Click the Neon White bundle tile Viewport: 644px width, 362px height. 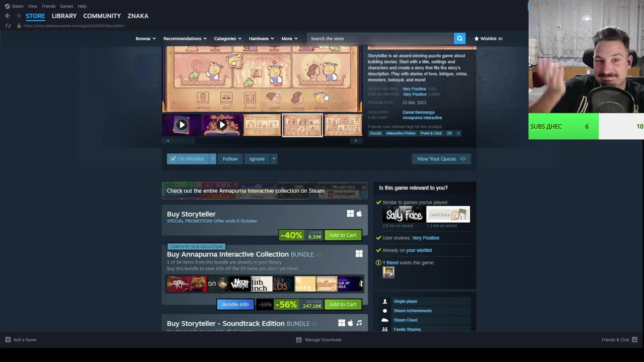[240, 284]
